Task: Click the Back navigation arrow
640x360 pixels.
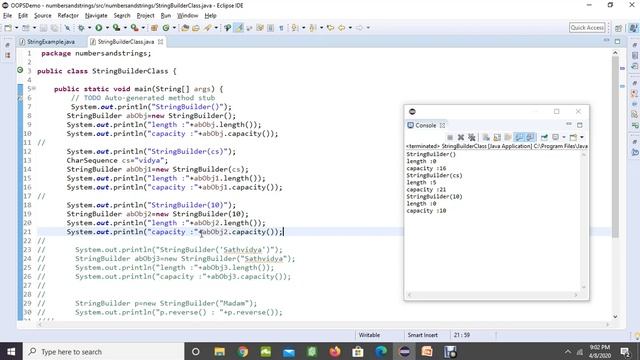Action: click(342, 28)
